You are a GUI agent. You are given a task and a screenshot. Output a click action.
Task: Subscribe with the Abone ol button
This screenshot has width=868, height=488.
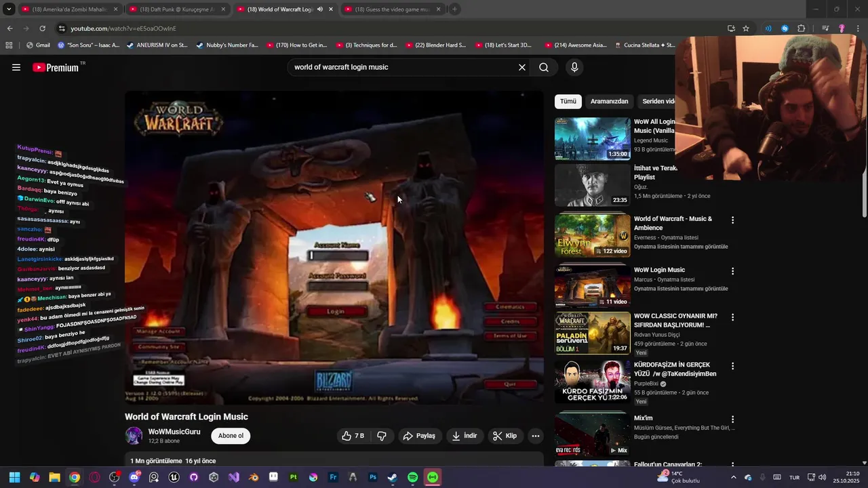231,436
